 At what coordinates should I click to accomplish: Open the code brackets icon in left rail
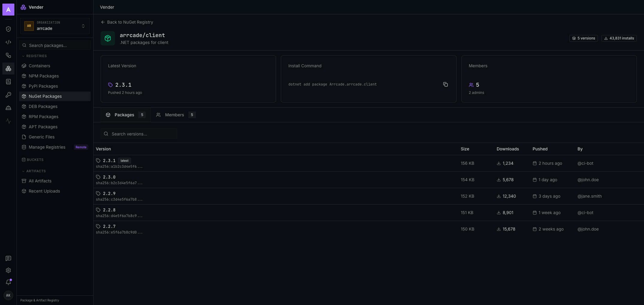(8, 42)
